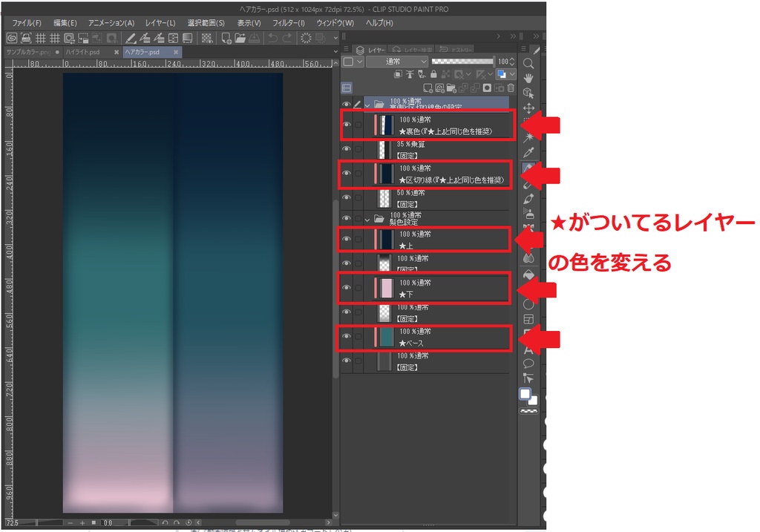
Task: Toggle visibility of the ★上 layer
Action: click(x=346, y=240)
